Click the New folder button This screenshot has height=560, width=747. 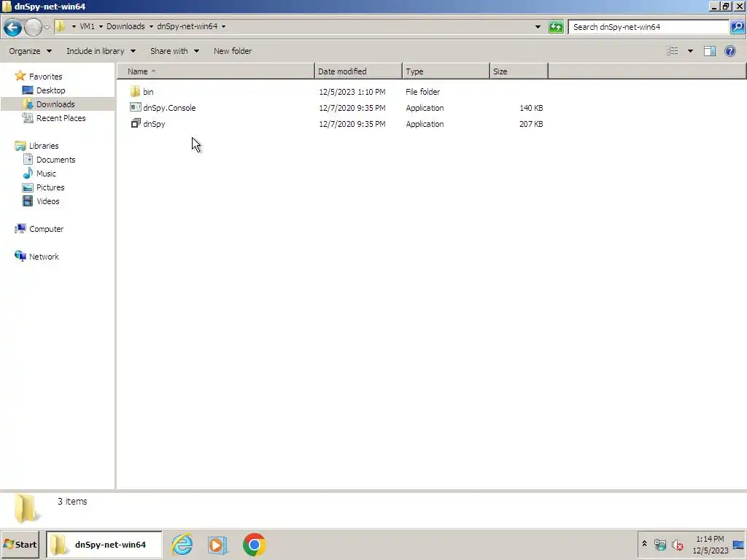(233, 51)
